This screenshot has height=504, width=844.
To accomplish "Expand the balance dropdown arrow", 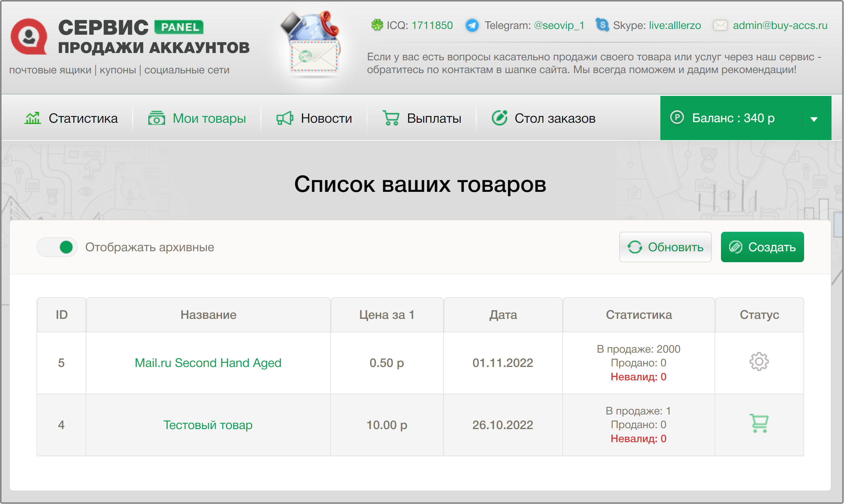I will [814, 119].
